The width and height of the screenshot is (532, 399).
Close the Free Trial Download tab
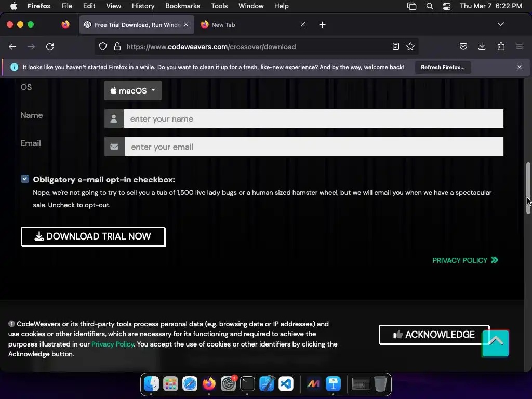pos(186,24)
